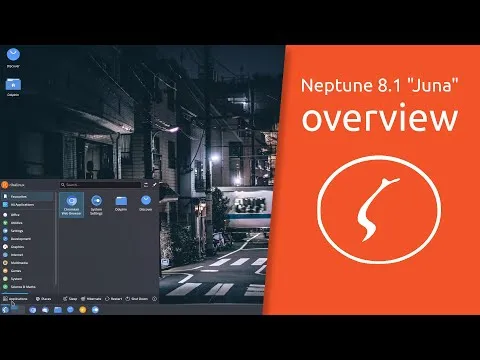Open the Discover icon on the desktop

(x=13, y=58)
